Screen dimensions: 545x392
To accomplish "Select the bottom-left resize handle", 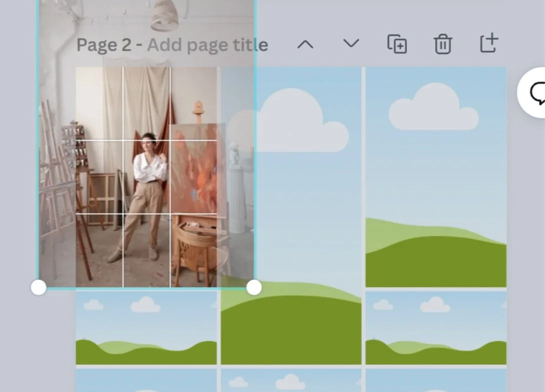I will (x=39, y=287).
